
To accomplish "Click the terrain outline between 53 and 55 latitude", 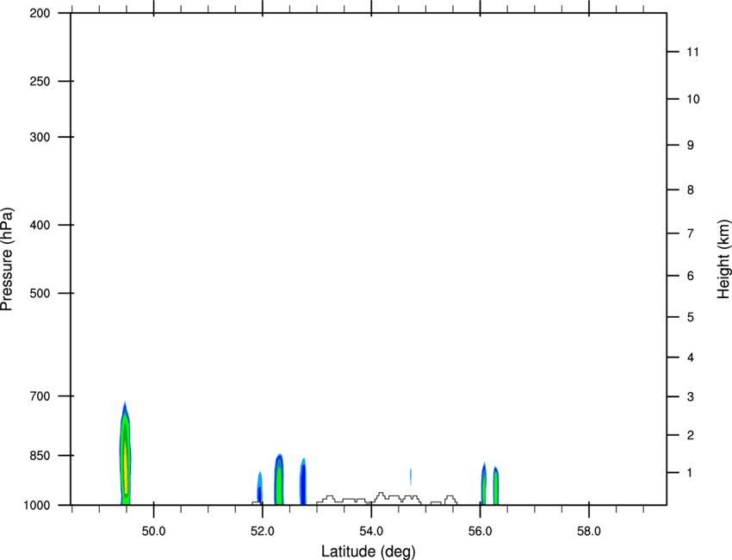I will point(369,498).
